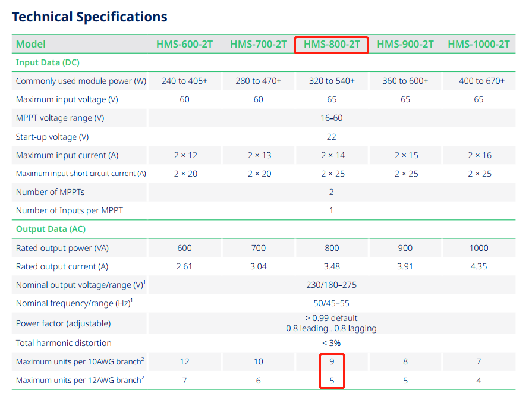Image resolution: width=532 pixels, height=393 pixels.
Task: Select the total harmonic distortion value < 3%
Action: click(331, 343)
